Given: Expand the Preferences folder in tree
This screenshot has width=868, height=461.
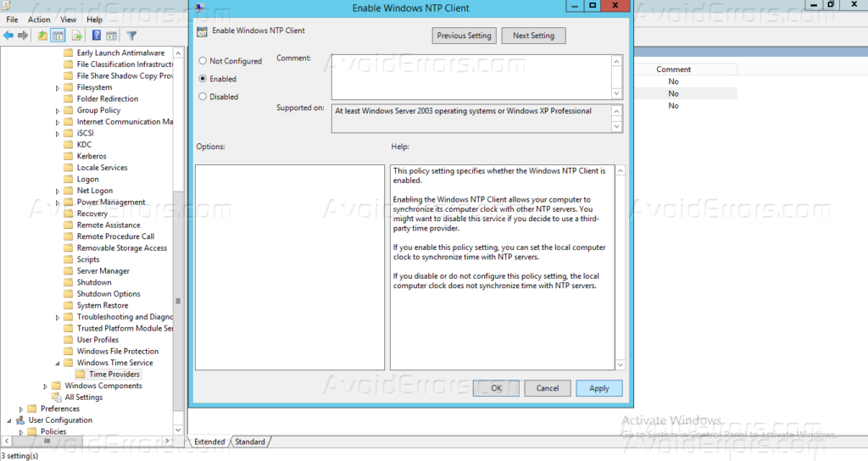Looking at the screenshot, I should coord(21,408).
